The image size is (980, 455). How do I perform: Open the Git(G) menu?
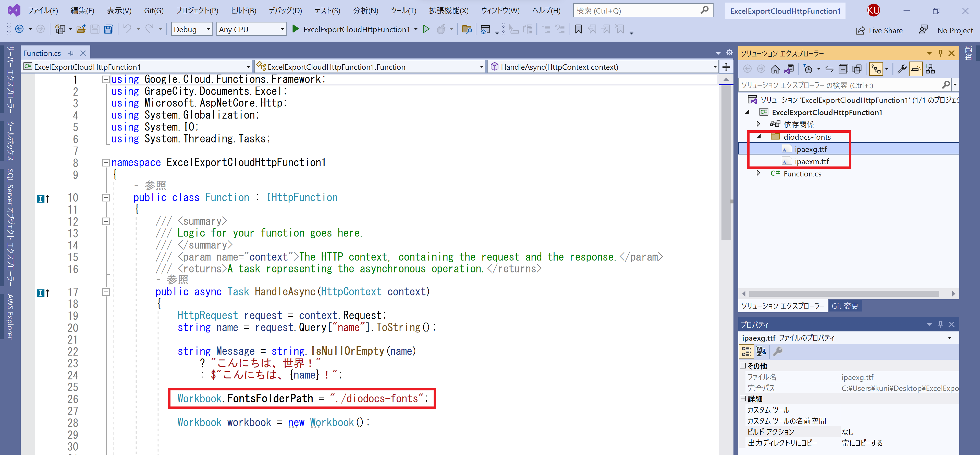click(154, 11)
